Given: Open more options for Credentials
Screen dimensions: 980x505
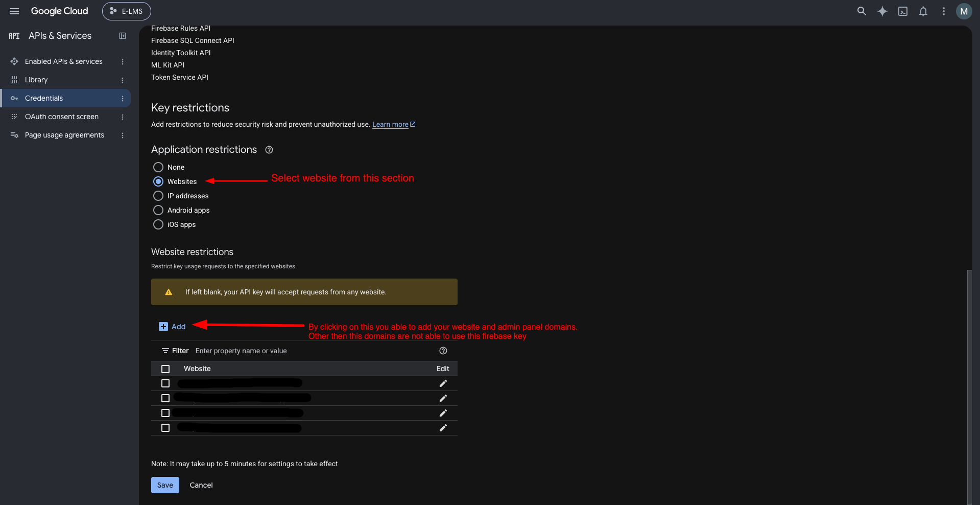Looking at the screenshot, I should (123, 98).
